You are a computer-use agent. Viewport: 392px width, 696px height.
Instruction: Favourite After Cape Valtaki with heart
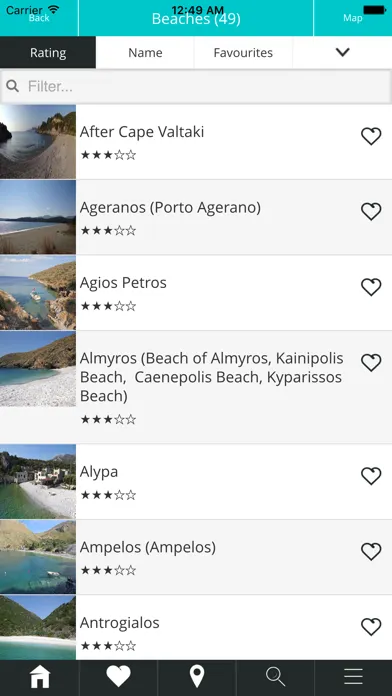coord(371,136)
